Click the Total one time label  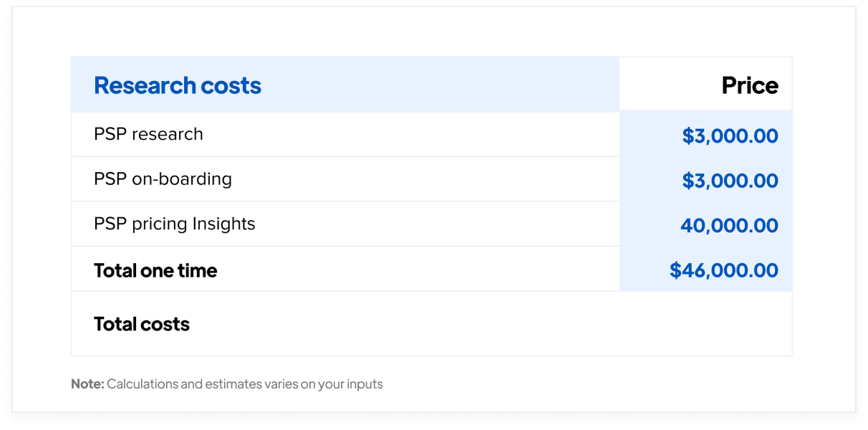155,270
